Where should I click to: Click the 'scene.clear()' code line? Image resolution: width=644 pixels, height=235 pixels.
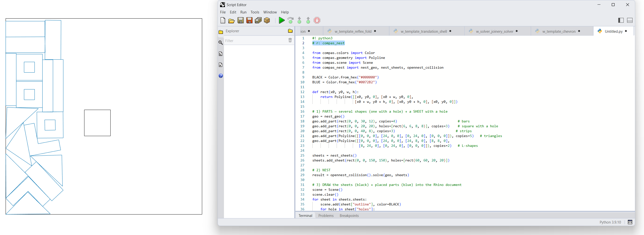point(325,195)
